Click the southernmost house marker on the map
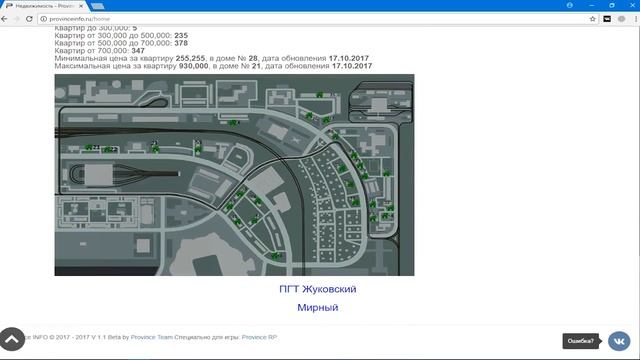 click(x=276, y=256)
